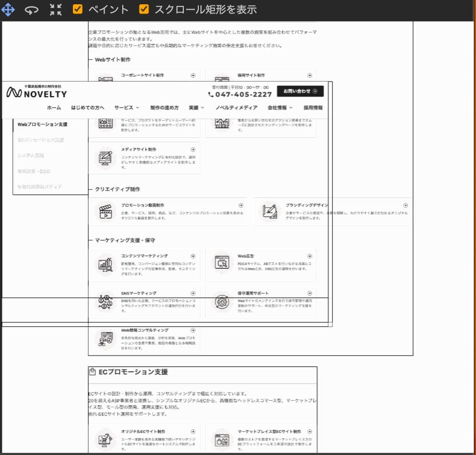Click the Web広告 card icon
The height and width of the screenshot is (455, 476).
[222, 263]
